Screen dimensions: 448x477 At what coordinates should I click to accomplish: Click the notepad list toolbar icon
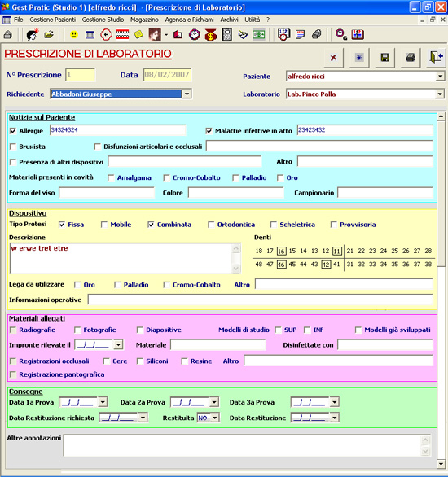[x=300, y=35]
